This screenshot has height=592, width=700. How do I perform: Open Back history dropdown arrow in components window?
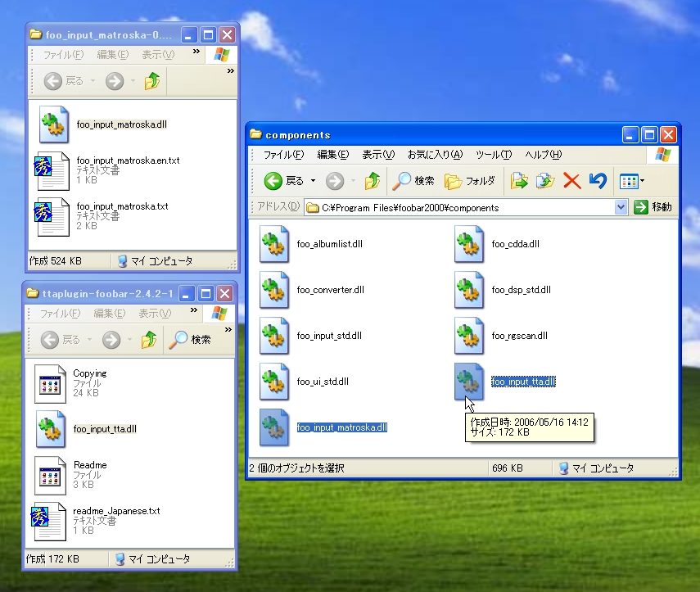point(313,181)
